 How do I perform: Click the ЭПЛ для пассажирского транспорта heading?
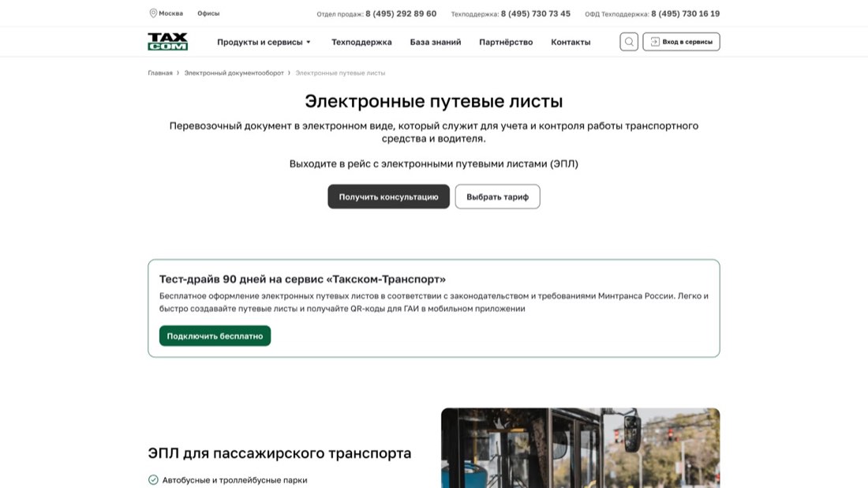pyautogui.click(x=279, y=453)
